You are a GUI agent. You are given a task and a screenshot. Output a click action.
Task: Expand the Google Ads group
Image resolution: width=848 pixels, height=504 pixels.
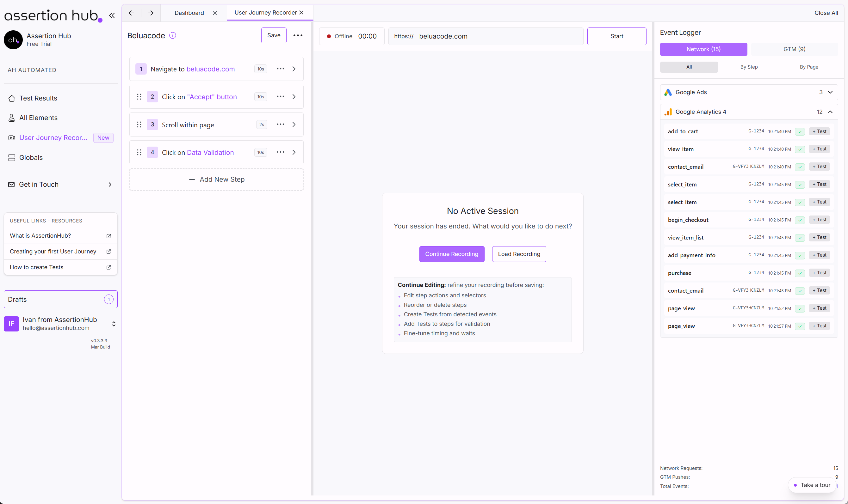point(830,92)
